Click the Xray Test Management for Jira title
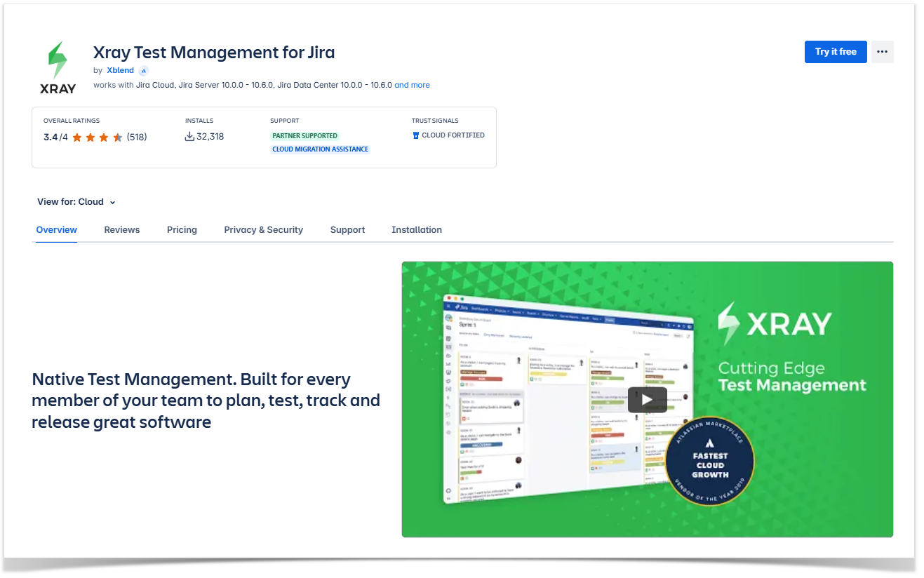 (214, 52)
